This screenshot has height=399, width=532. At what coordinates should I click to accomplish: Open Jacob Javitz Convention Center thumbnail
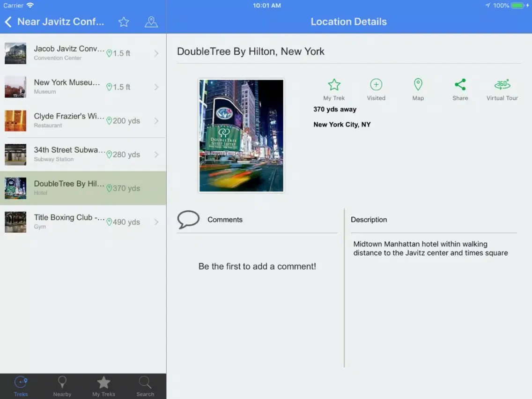pos(15,53)
